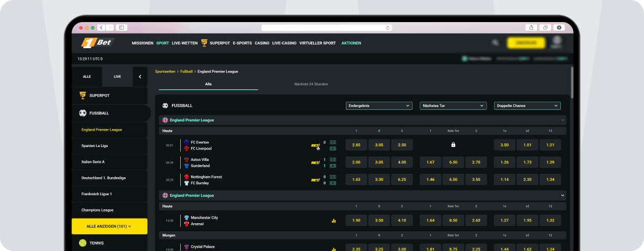
Task: Open the Doppelte Chance dropdown
Action: (x=527, y=106)
